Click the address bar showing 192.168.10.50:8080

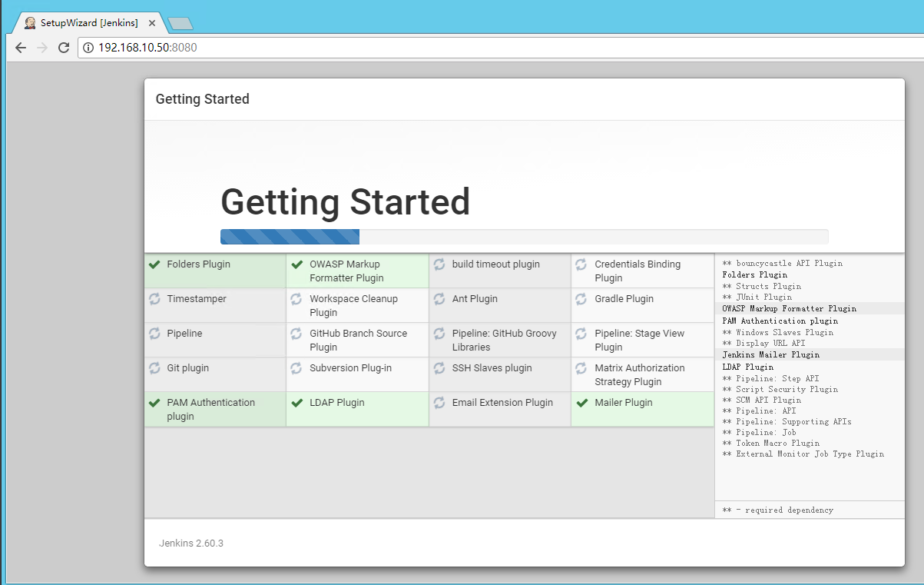tap(499, 48)
